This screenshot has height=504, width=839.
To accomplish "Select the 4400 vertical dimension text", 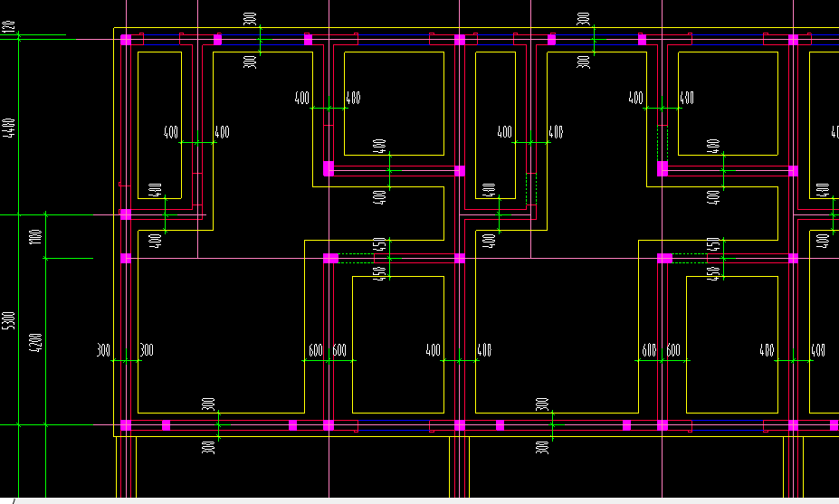I will point(8,128).
